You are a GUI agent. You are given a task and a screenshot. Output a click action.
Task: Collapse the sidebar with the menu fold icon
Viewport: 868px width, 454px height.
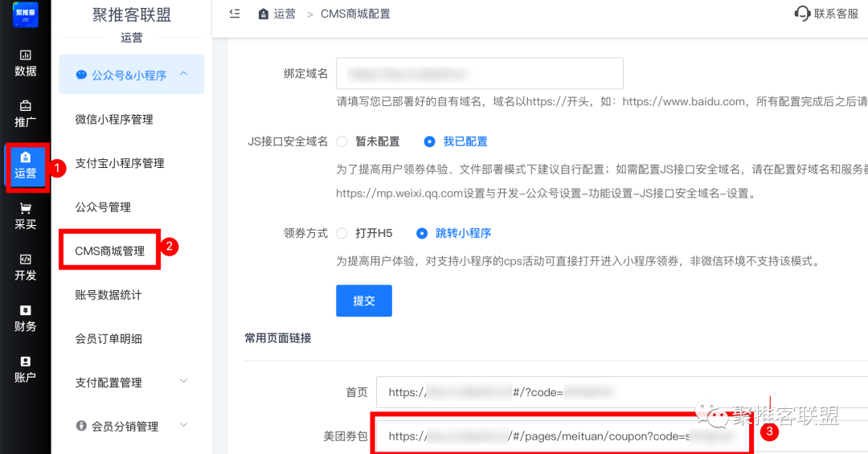tap(235, 14)
